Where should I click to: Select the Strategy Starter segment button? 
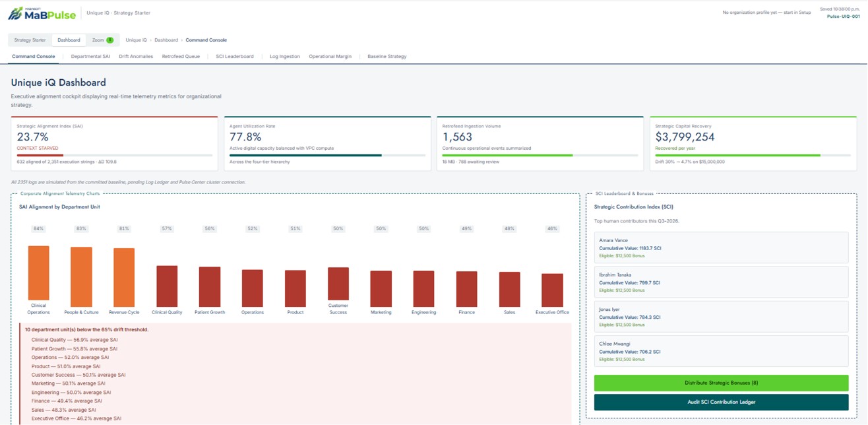[x=30, y=40]
